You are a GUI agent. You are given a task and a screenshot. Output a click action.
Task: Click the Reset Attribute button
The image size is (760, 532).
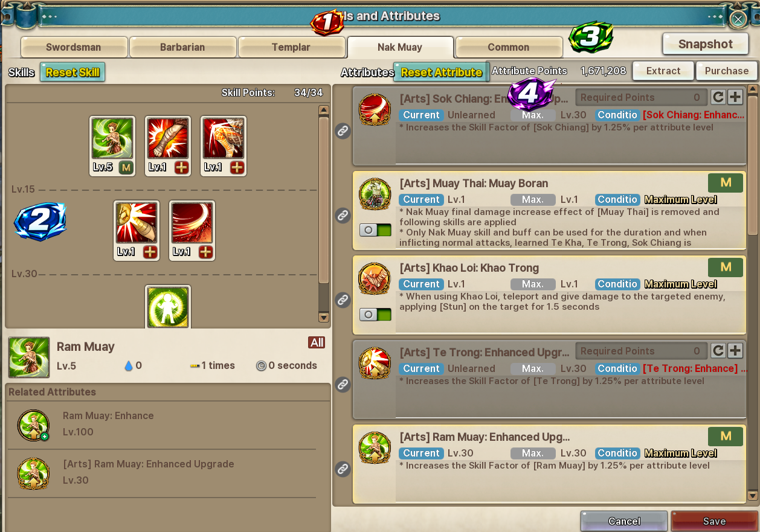coord(441,72)
